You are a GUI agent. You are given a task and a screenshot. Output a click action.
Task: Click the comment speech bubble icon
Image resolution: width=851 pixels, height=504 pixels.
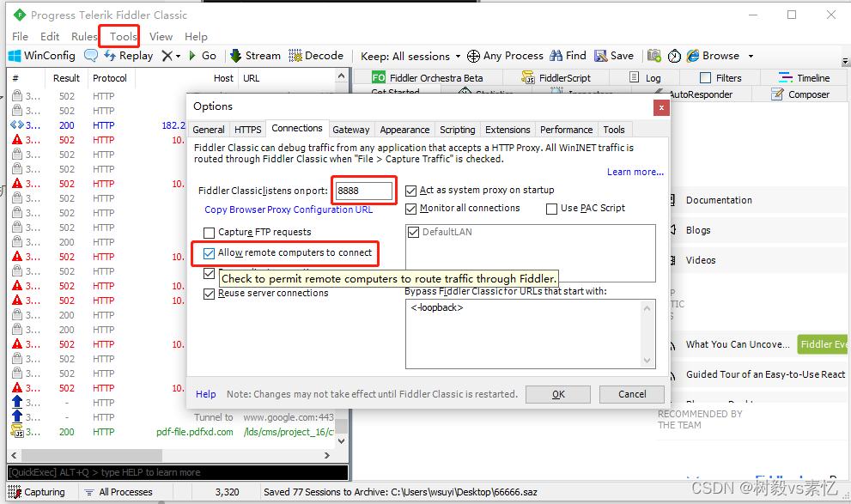[91, 55]
